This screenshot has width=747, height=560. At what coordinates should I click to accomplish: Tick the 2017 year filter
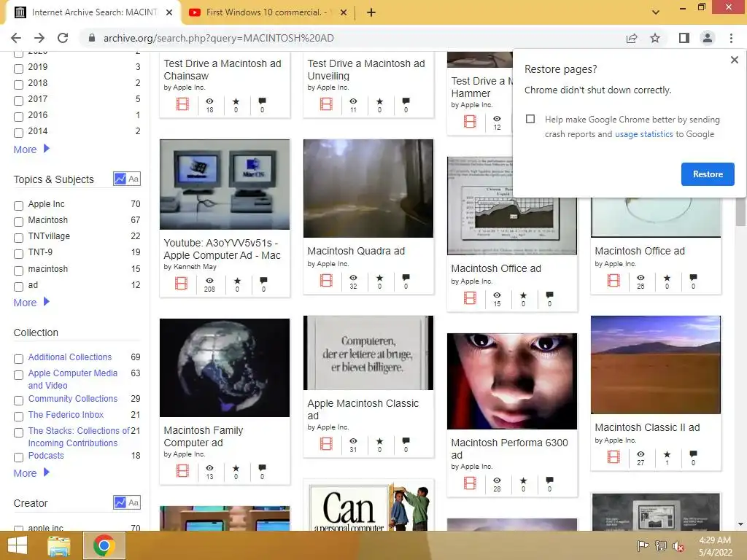click(18, 101)
